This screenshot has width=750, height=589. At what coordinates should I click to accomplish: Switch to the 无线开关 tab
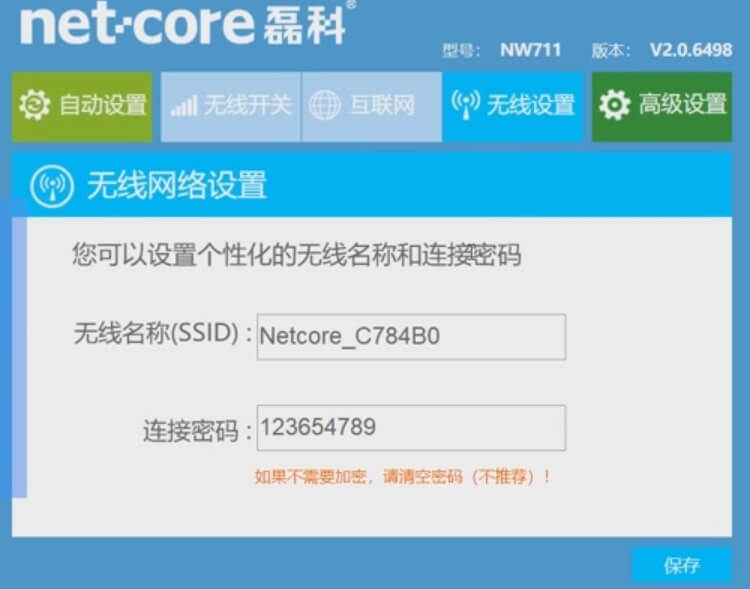[x=231, y=107]
